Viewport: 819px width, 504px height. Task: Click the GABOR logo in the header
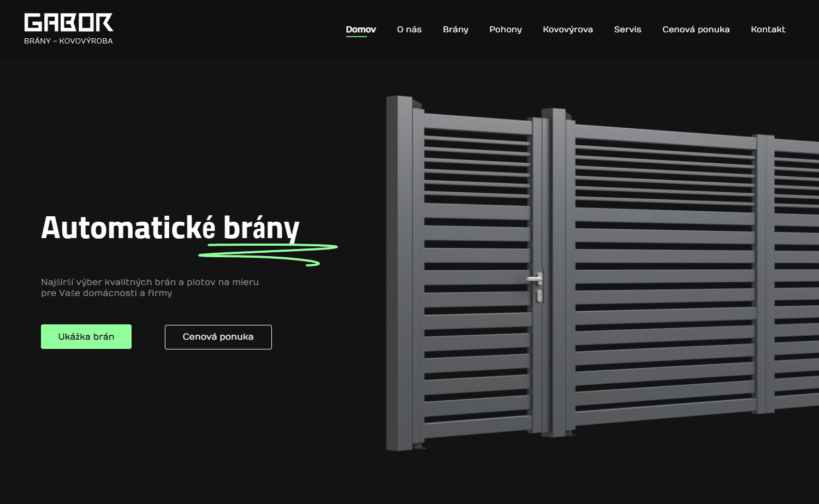pyautogui.click(x=69, y=28)
